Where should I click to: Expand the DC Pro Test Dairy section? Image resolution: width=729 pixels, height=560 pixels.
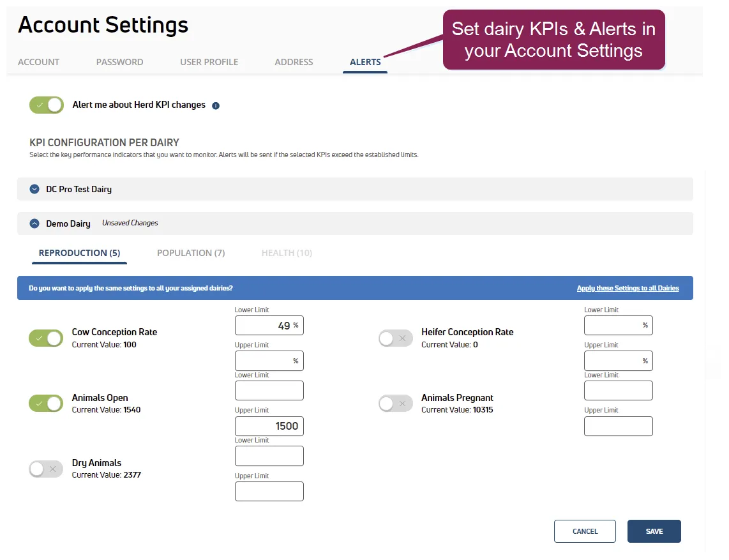coord(34,189)
